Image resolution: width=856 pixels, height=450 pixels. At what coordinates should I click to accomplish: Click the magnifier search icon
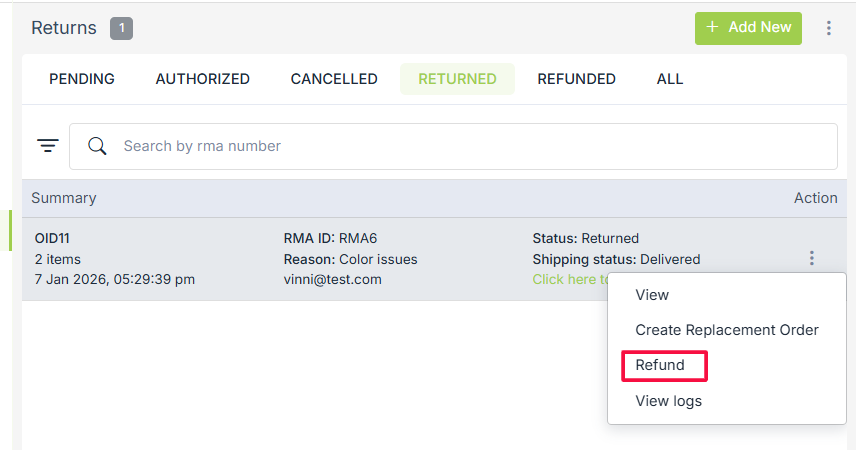click(x=97, y=146)
